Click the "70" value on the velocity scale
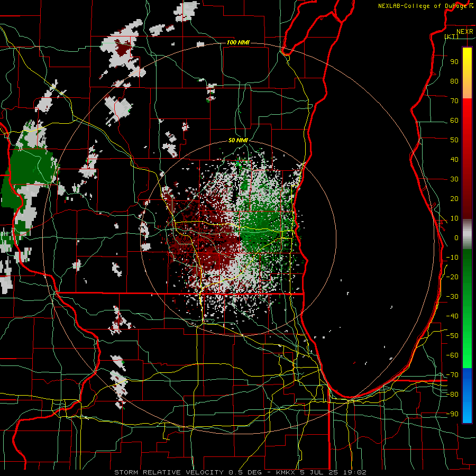The height and width of the screenshot is (476, 476). coord(454,101)
